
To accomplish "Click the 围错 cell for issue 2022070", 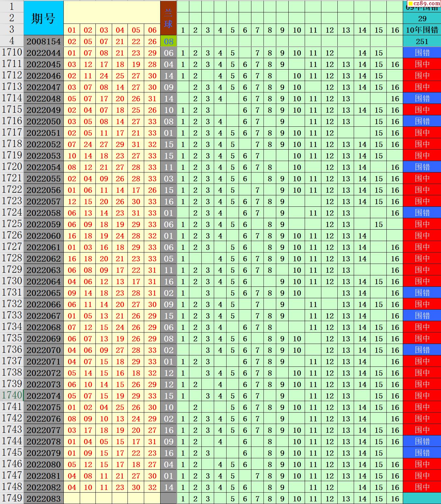I will [x=422, y=350].
